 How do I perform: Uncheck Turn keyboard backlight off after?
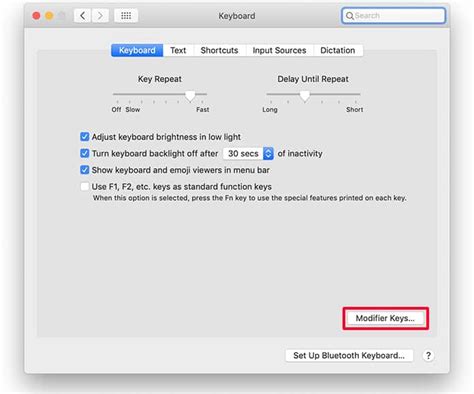click(85, 153)
